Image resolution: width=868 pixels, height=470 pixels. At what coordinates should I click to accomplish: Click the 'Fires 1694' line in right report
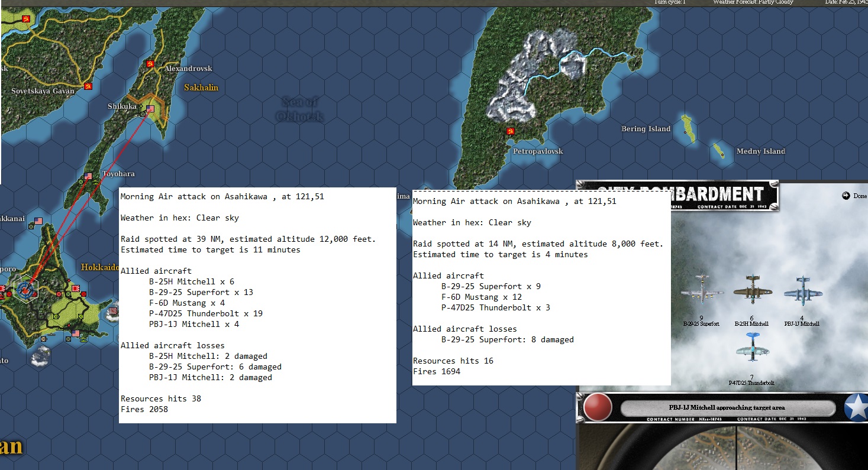coord(437,371)
